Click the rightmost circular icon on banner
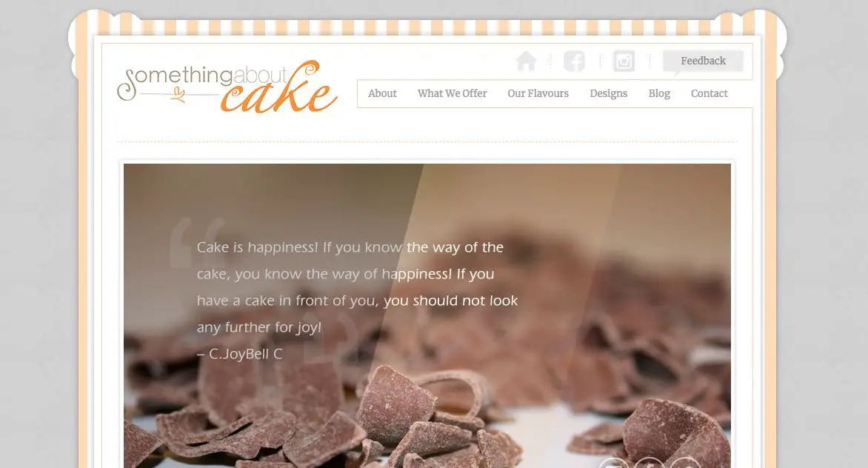 pos(685,463)
